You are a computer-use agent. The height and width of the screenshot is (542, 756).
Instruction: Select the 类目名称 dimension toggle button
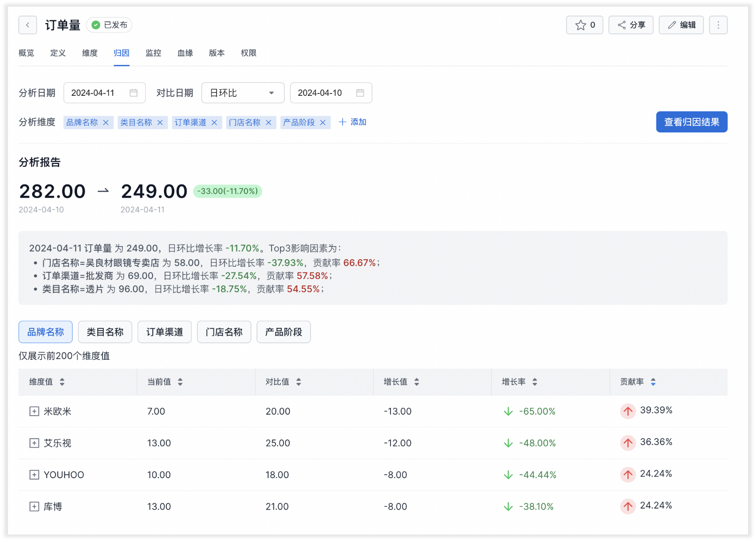point(105,332)
